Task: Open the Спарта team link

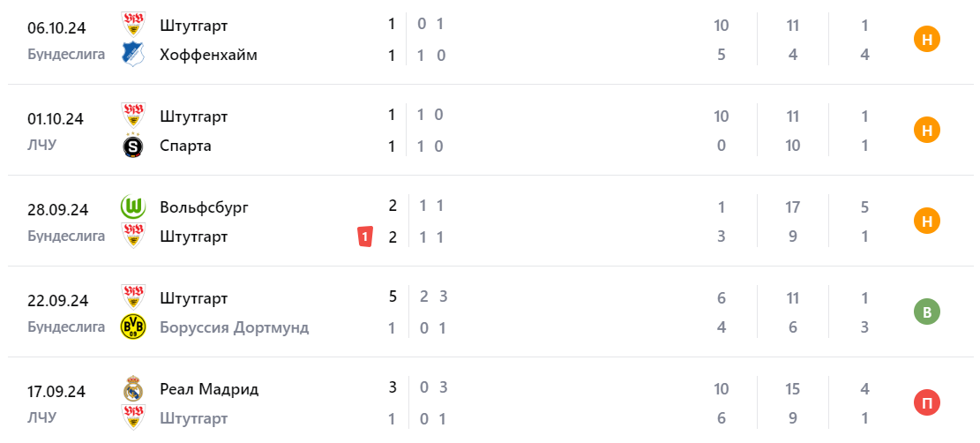Action: (185, 146)
